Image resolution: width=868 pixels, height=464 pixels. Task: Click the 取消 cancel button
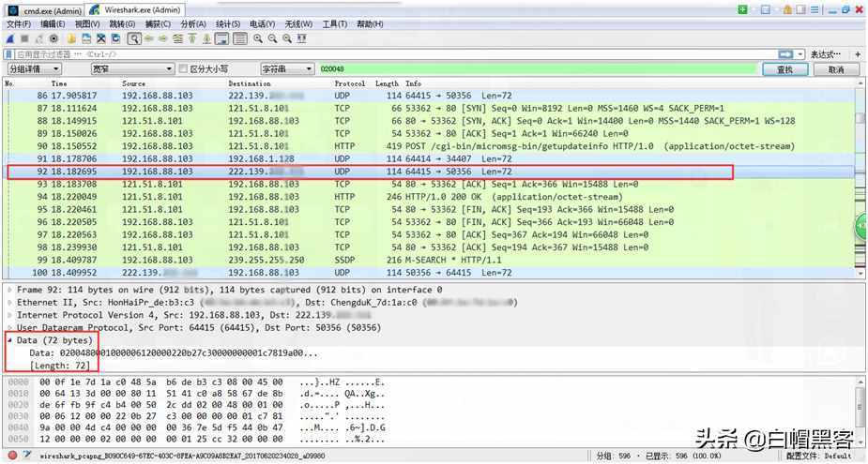click(x=836, y=69)
